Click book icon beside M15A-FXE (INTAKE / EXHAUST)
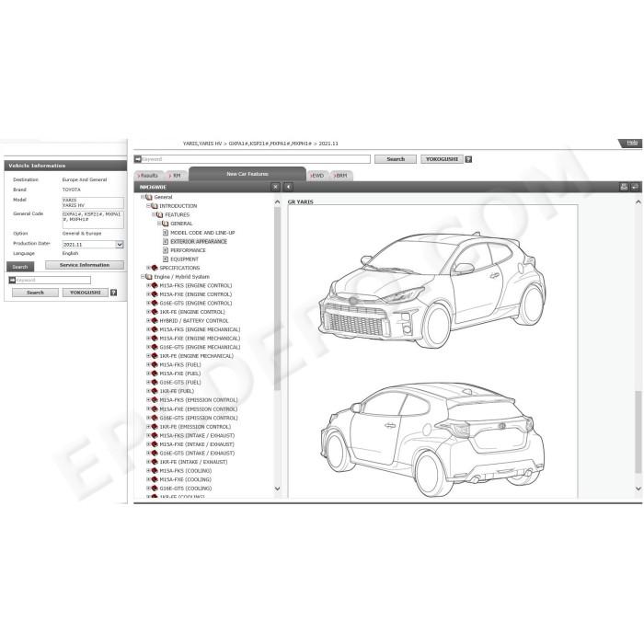 click(x=155, y=444)
